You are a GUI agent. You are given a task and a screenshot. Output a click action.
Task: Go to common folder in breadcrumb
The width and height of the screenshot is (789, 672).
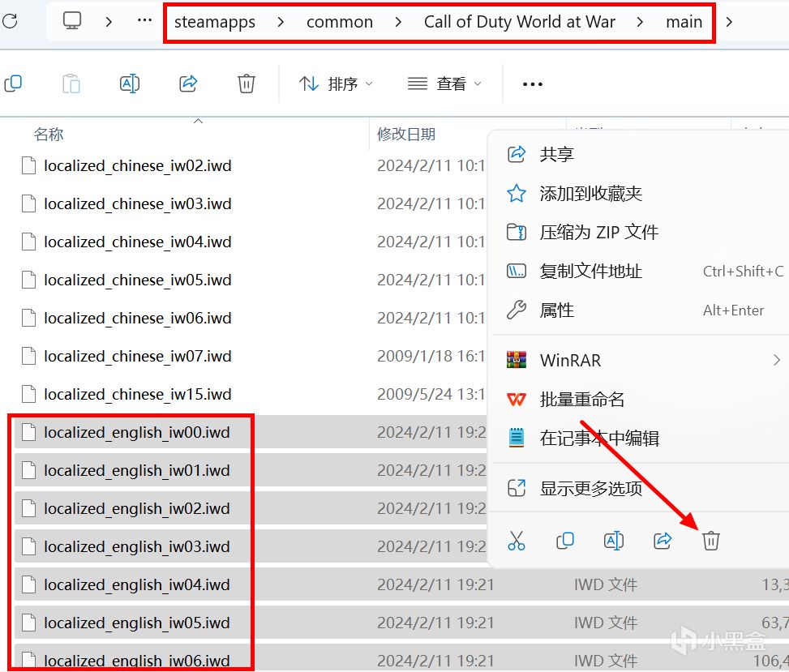pos(340,22)
